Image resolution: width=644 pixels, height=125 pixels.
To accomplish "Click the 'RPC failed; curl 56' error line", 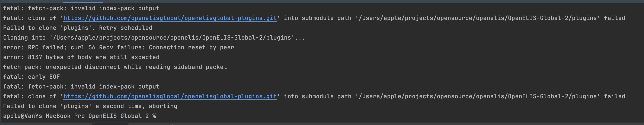I will coord(118,47).
